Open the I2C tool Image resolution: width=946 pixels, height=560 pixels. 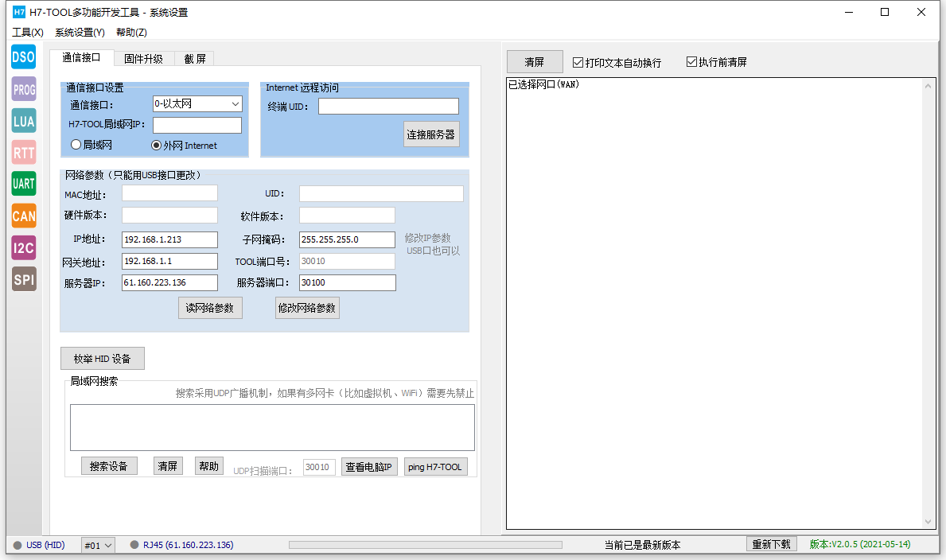click(24, 247)
